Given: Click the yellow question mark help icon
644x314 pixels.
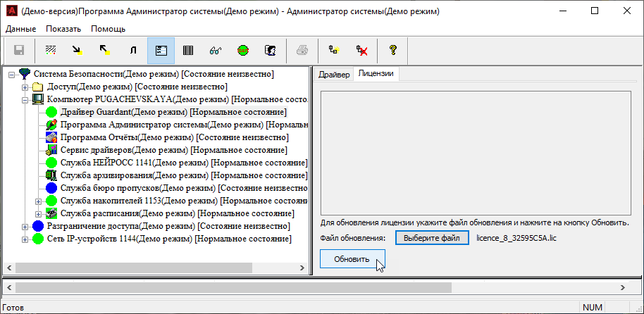Looking at the screenshot, I should pos(393,50).
